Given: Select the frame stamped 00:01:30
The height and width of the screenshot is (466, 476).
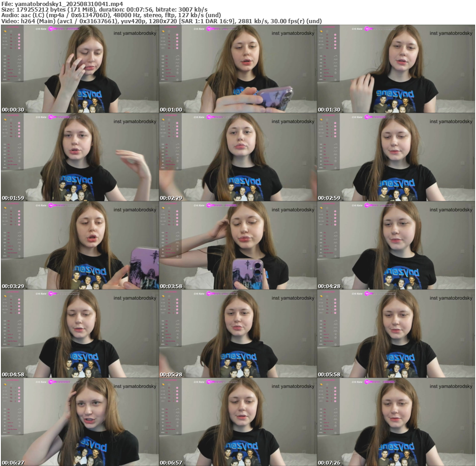Looking at the screenshot, I should point(396,69).
